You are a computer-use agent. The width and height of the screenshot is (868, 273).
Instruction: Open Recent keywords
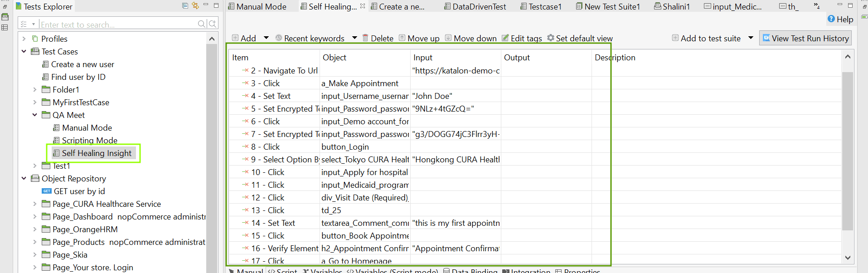pyautogui.click(x=310, y=38)
